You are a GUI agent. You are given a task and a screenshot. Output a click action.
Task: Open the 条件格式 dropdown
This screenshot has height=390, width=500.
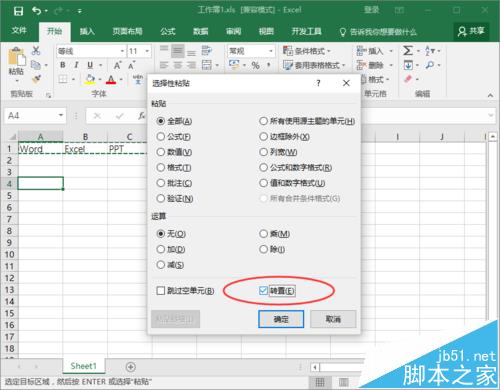pos(307,51)
